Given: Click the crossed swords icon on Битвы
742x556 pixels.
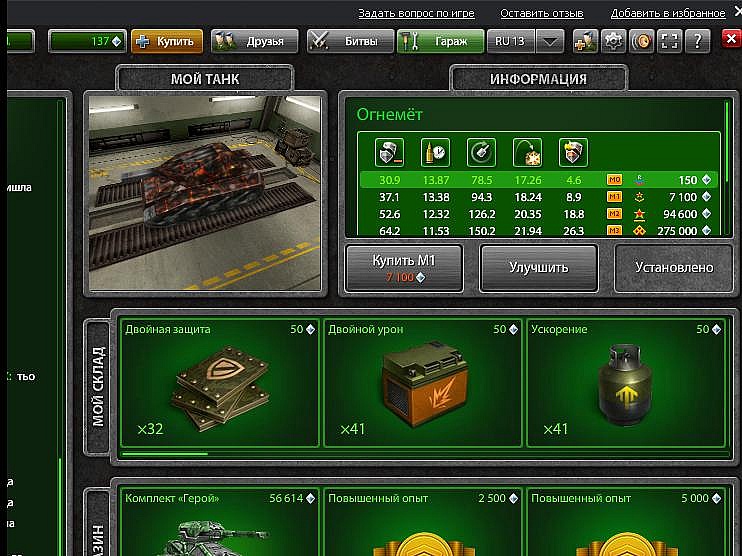Looking at the screenshot, I should [320, 41].
